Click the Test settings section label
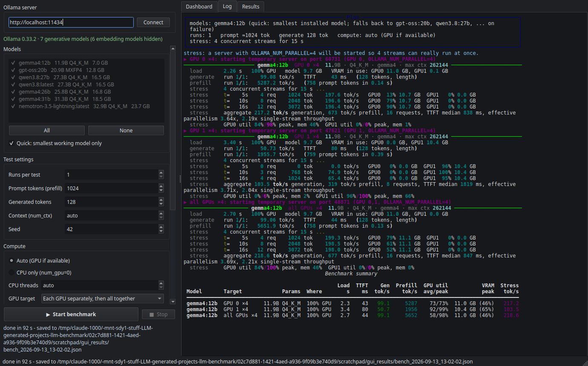Image resolution: width=588 pixels, height=366 pixels. [18, 160]
